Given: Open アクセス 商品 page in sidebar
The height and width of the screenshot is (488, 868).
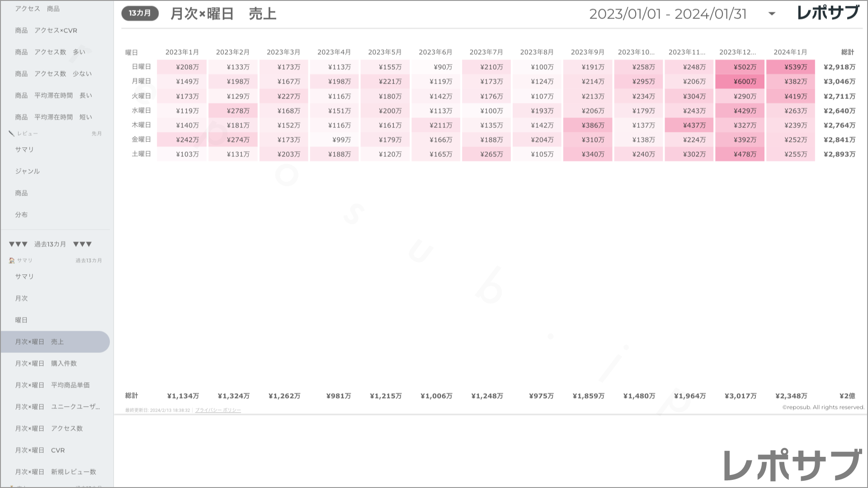Looking at the screenshot, I should (37, 9).
